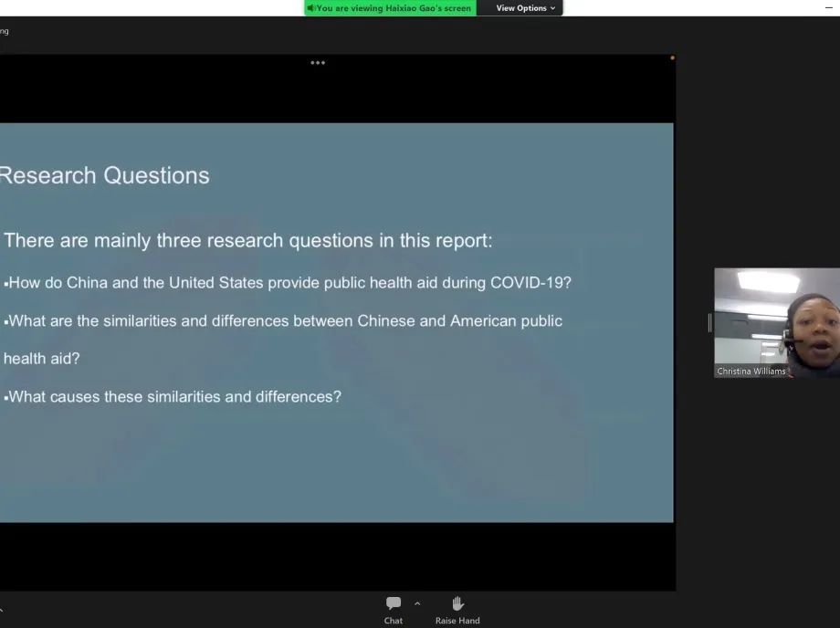Click the green screen-sharing notification banner

coord(390,8)
